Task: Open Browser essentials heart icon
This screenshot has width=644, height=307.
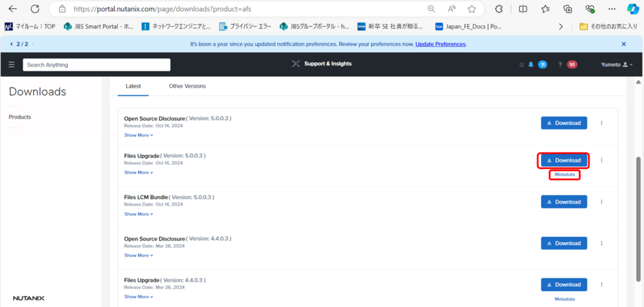Action: point(590,9)
